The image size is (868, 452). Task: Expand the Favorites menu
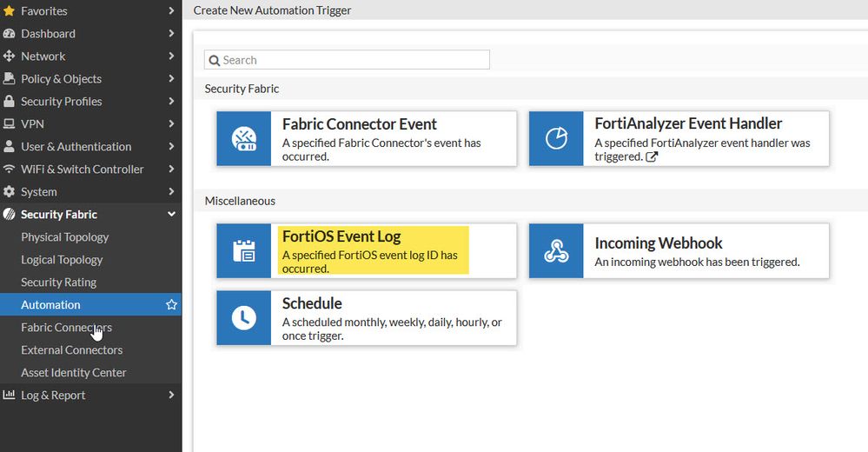point(171,11)
